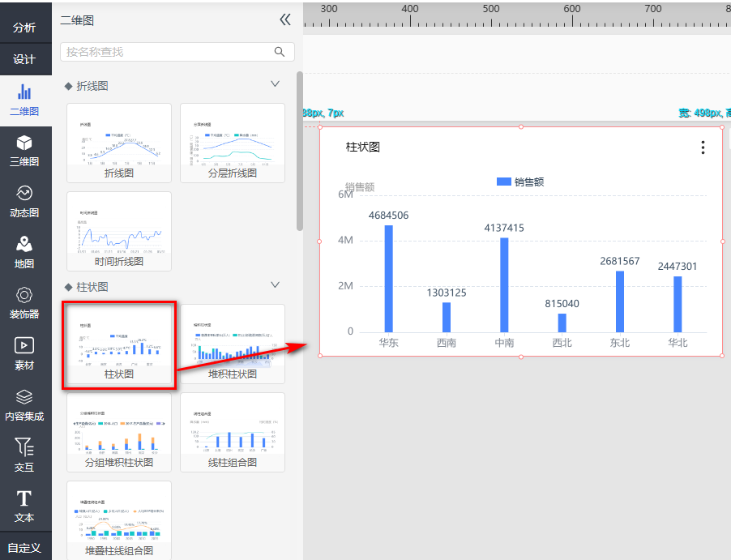
Task: Click the 按名称查找 search field
Action: [x=166, y=52]
